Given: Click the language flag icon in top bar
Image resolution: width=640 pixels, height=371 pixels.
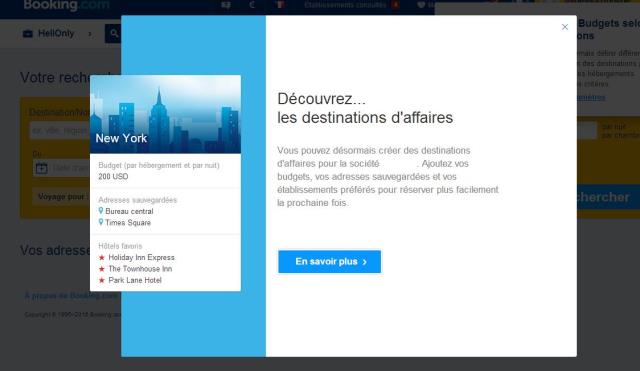Looking at the screenshot, I should coord(280,5).
